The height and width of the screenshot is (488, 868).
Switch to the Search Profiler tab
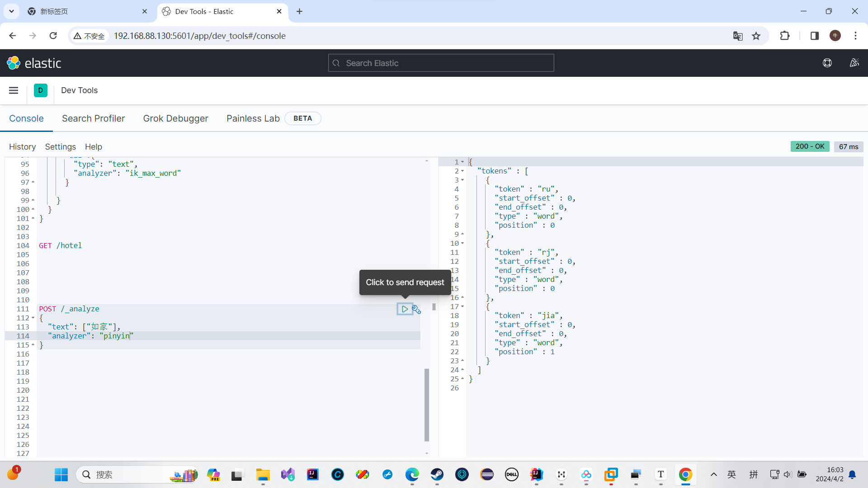click(x=93, y=118)
